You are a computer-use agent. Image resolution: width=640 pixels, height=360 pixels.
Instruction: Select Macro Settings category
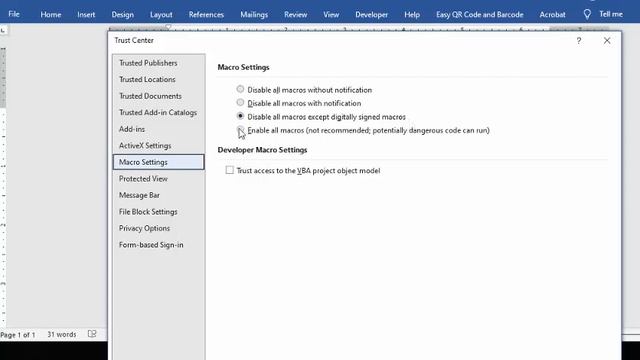coord(158,162)
